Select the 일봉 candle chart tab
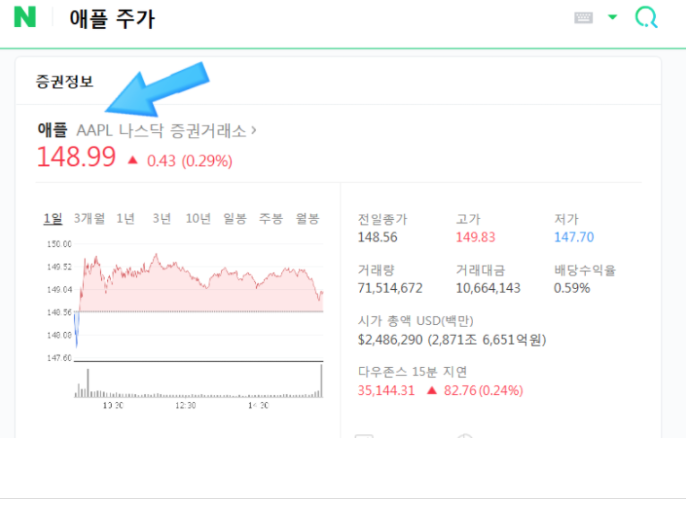 [x=235, y=218]
